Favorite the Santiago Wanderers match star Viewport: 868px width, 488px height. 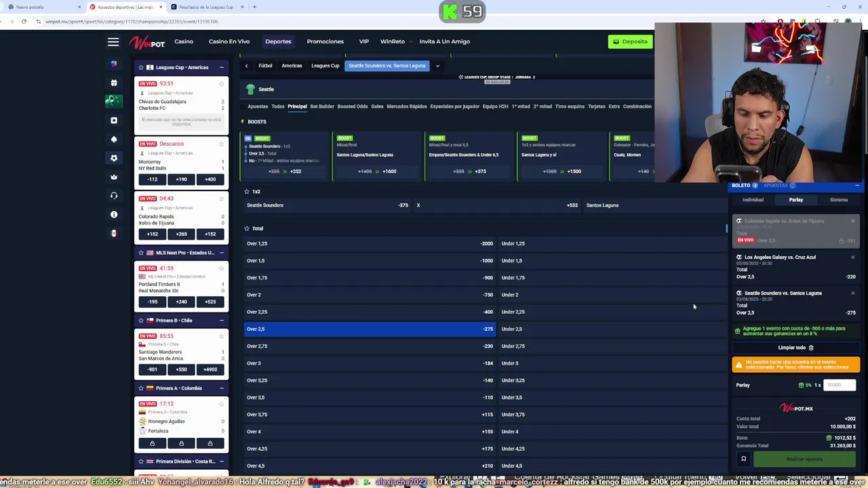(x=221, y=336)
